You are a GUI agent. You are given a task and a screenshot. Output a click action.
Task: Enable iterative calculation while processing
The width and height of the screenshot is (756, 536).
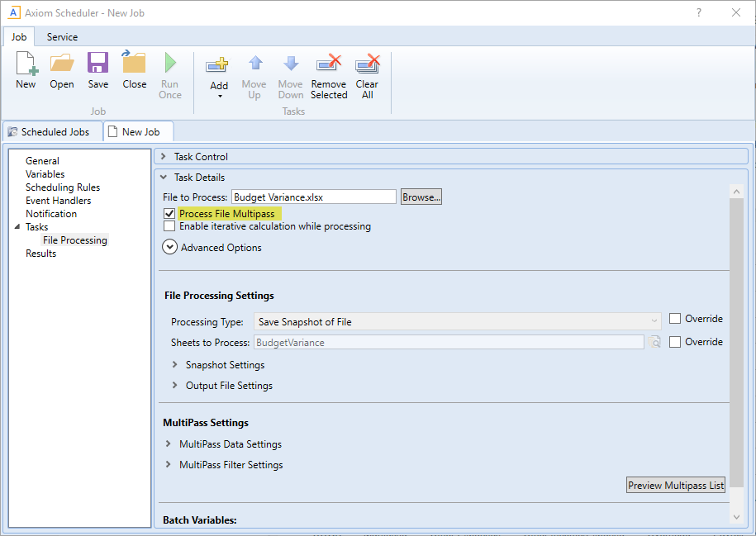click(x=169, y=226)
